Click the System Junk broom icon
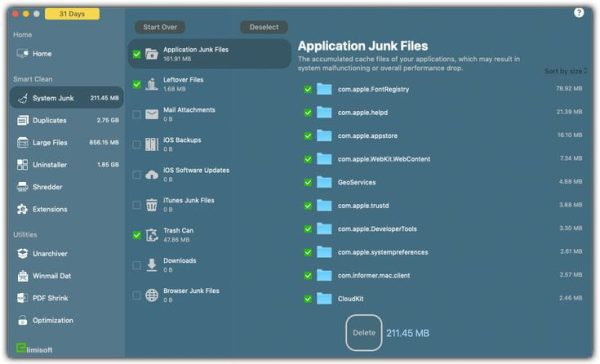Image resolution: width=600 pixels, height=364 pixels. click(23, 98)
